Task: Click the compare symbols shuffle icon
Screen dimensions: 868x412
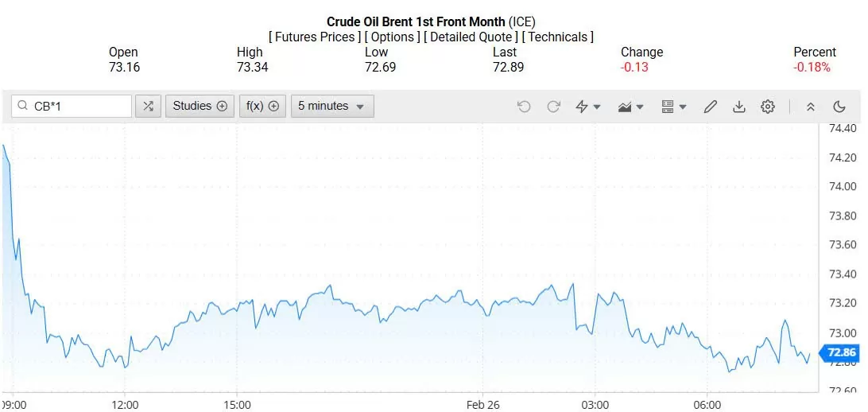Action: pyautogui.click(x=148, y=106)
